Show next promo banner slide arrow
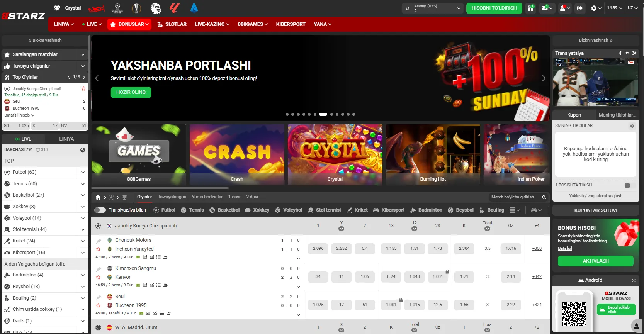This screenshot has height=334, width=644. pyautogui.click(x=544, y=78)
